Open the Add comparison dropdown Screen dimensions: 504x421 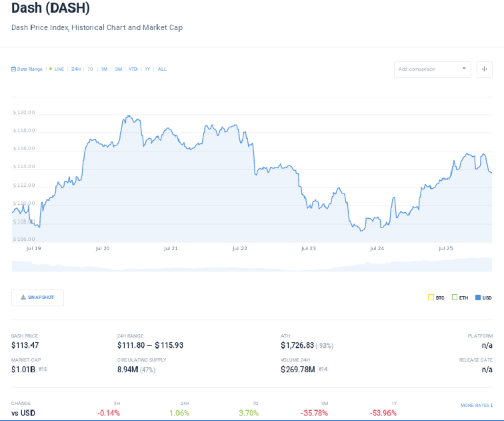click(x=427, y=69)
